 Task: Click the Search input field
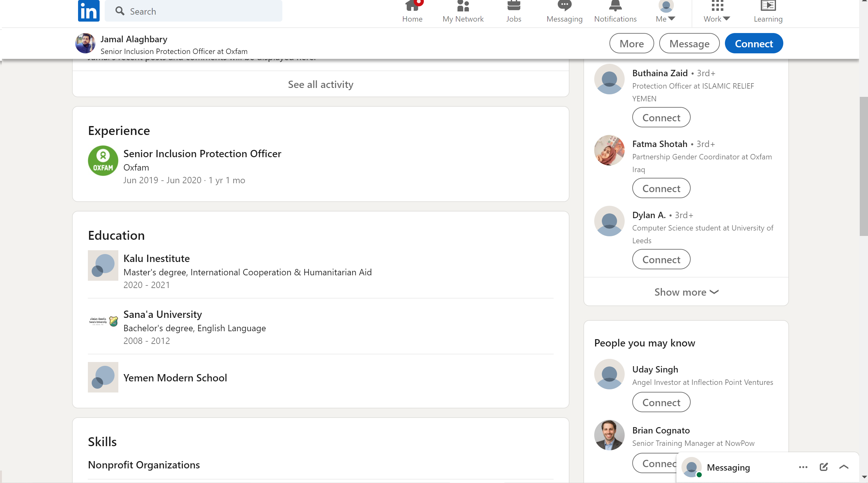(199, 11)
